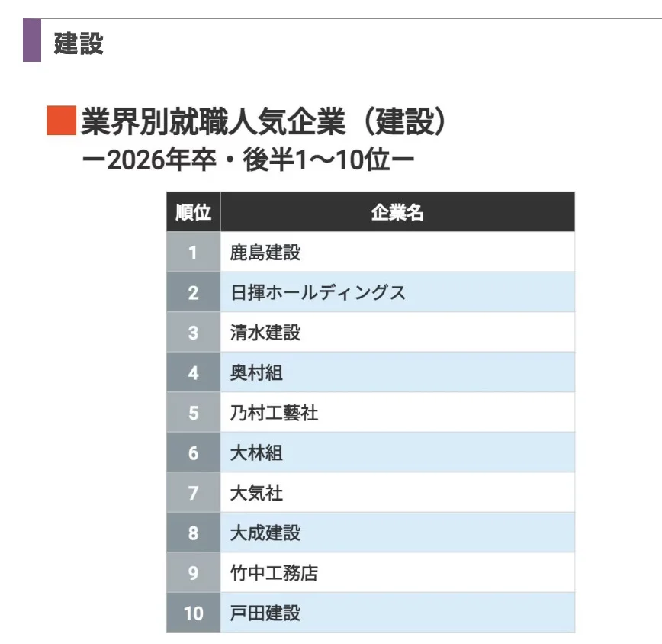Click the purple bar next to 建設 heading
Screen dimensions: 662x644
pos(32,40)
